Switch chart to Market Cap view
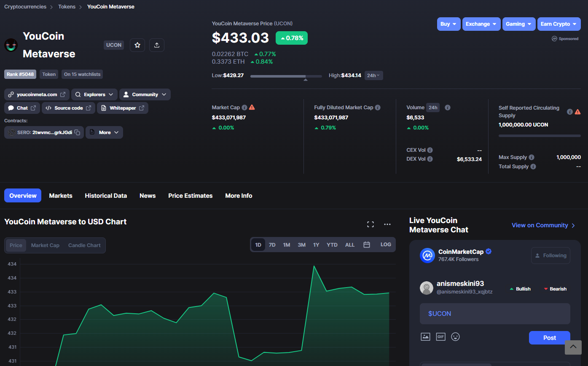 [45, 245]
